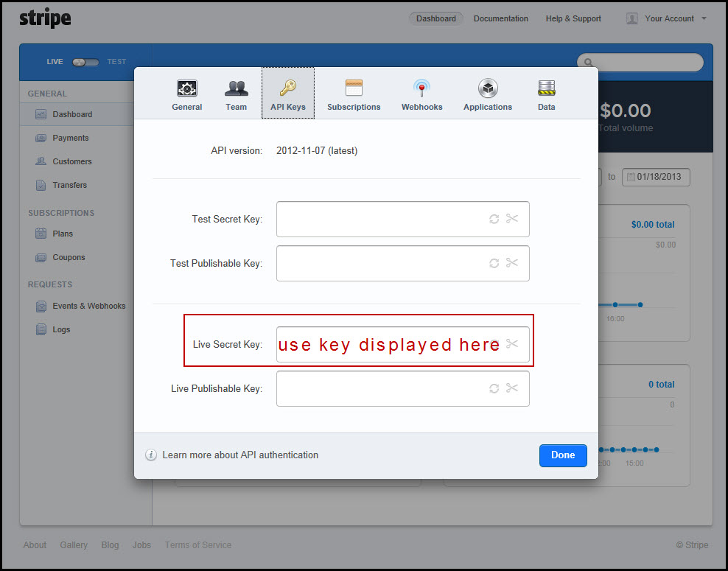The height and width of the screenshot is (571, 728).
Task: Click the $0.00 total link
Action: click(653, 225)
